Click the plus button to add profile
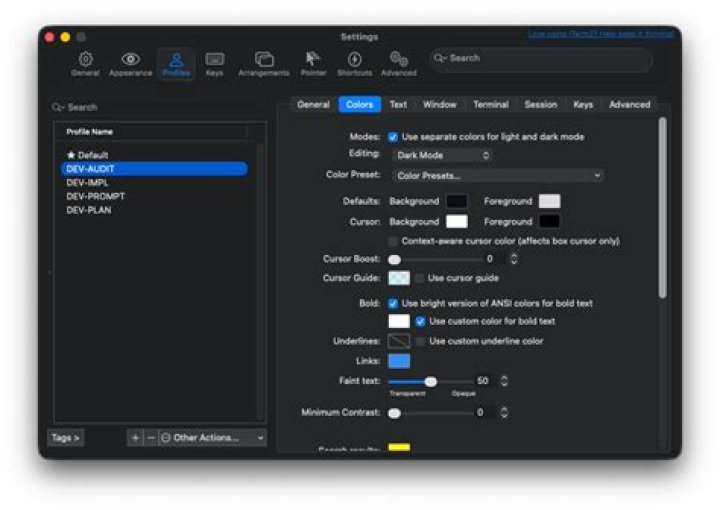This screenshot has height=510, width=720. [x=135, y=437]
